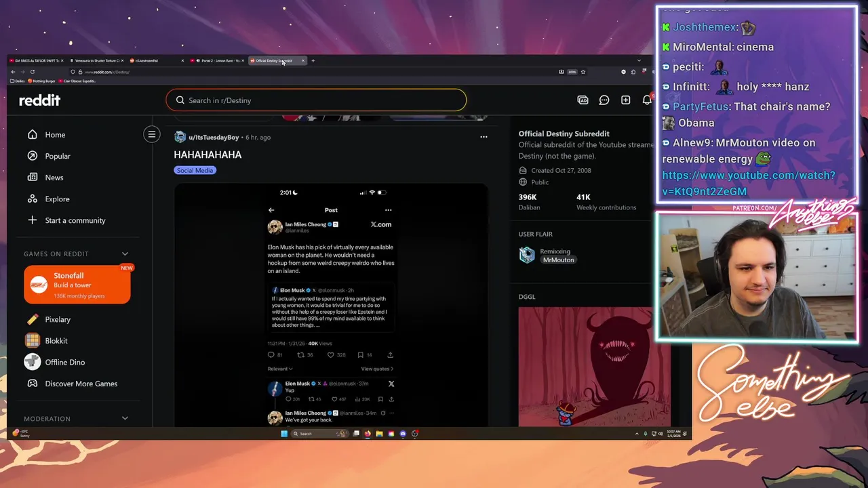Close the Official Destiny Subreddit tab
Viewport: 868px width, 488px height.
click(x=303, y=60)
